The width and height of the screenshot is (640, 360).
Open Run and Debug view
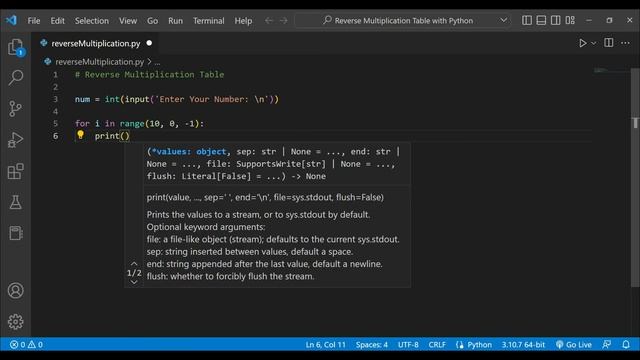pyautogui.click(x=16, y=140)
